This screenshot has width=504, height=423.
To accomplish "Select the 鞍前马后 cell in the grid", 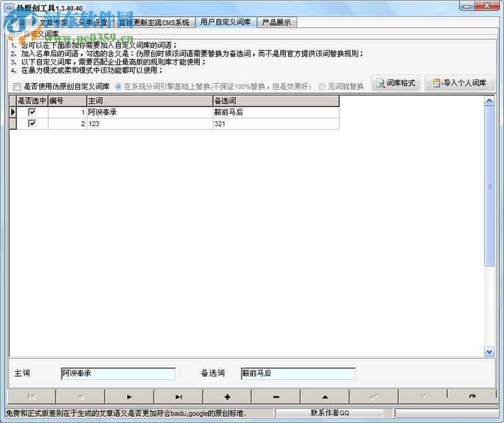I will point(276,112).
